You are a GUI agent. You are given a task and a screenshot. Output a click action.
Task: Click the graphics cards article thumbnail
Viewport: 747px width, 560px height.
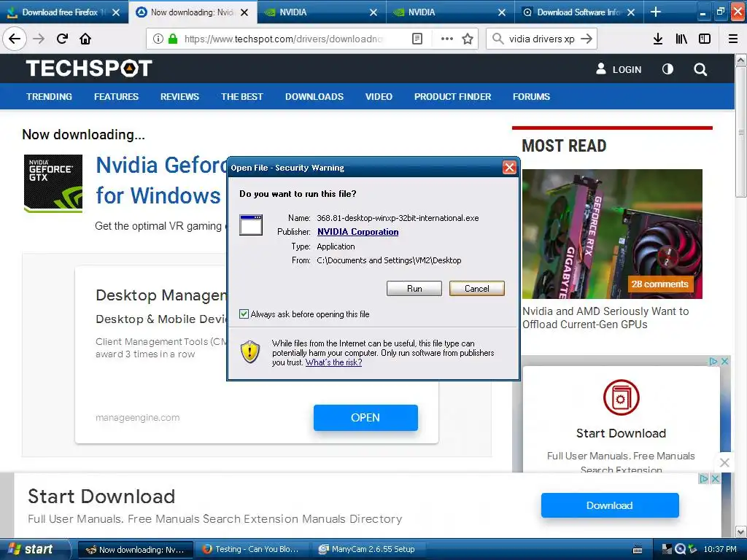pos(612,234)
